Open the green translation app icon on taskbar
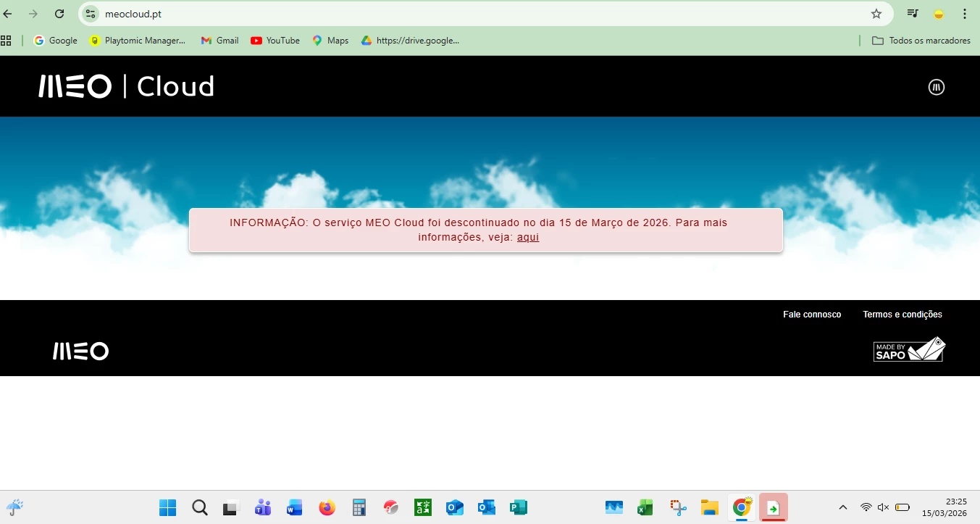Image resolution: width=980 pixels, height=524 pixels. click(423, 507)
